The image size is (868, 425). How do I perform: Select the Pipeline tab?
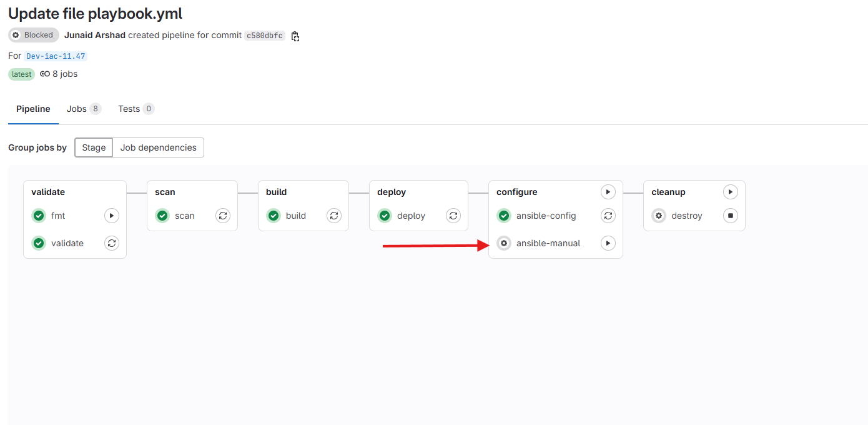33,109
